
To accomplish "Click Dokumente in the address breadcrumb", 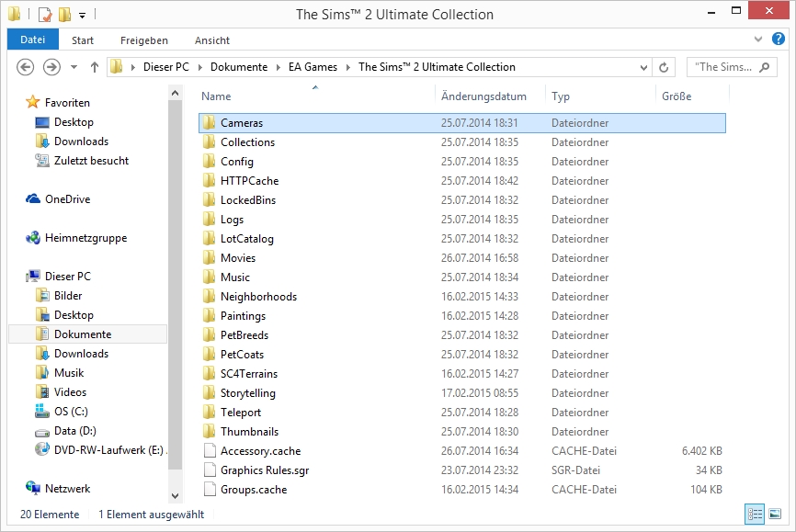I will pos(239,67).
